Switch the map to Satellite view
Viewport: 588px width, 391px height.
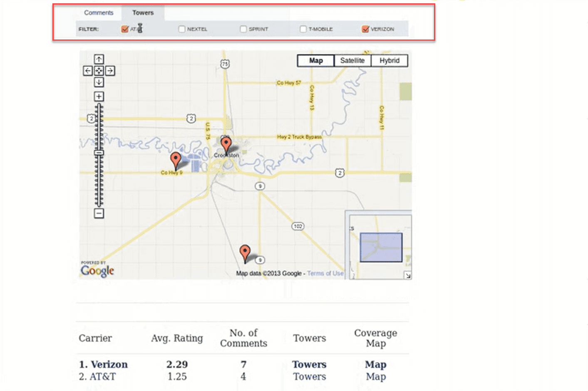point(352,60)
